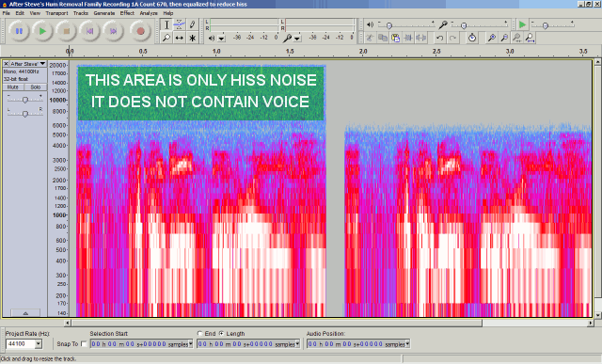Start recording with the red Record button

[140, 31]
